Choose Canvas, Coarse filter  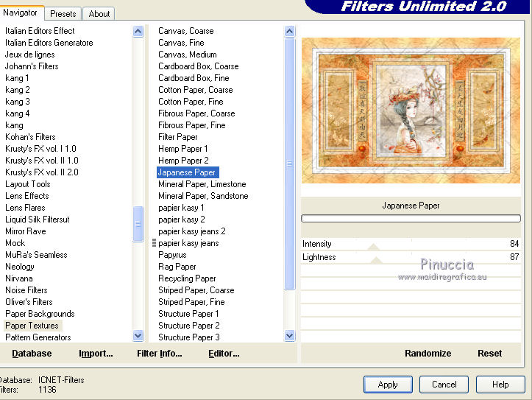[186, 31]
